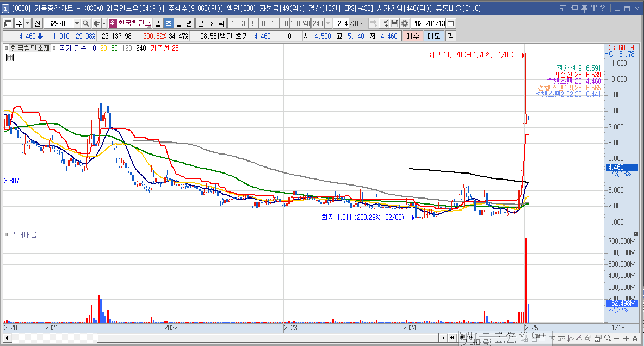644x346 pixels.
Task: Select interval 15 button
Action: pos(274,24)
